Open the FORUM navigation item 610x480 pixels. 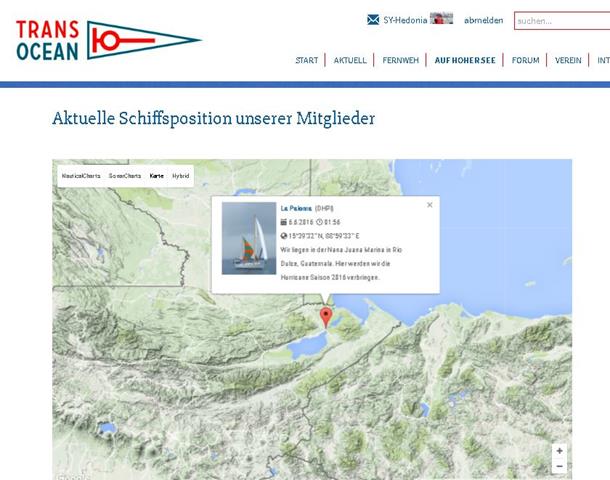525,61
